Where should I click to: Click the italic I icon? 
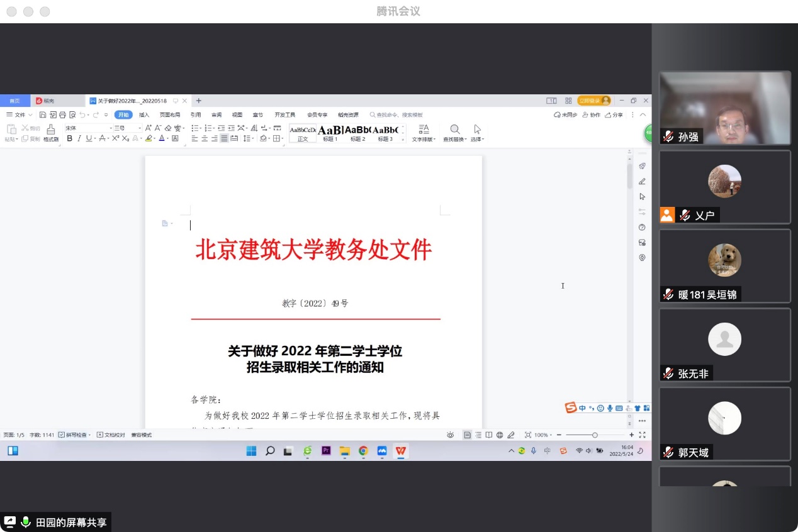(x=79, y=138)
